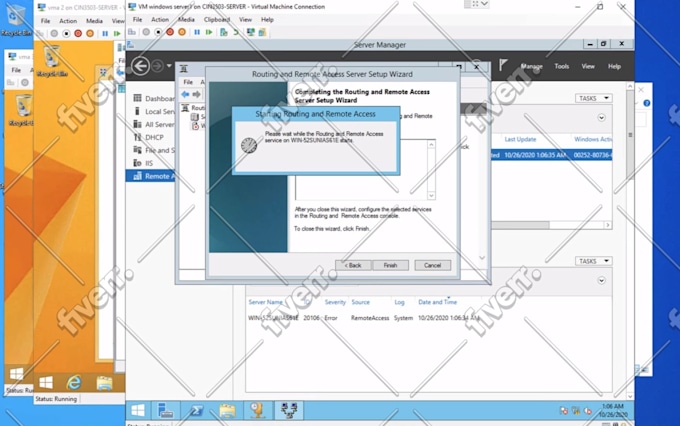Click the Revert icon in front VM toolbar
This screenshot has height=426, width=680.
pyautogui.click(x=236, y=32)
